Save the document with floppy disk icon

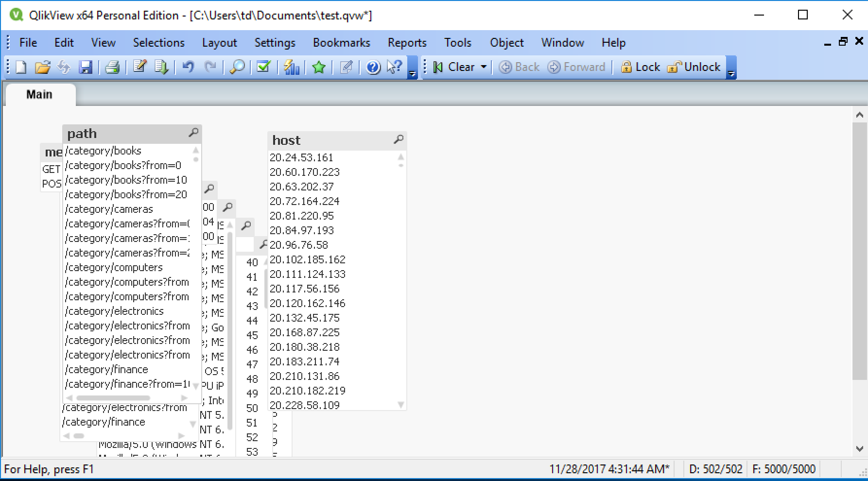[x=86, y=67]
